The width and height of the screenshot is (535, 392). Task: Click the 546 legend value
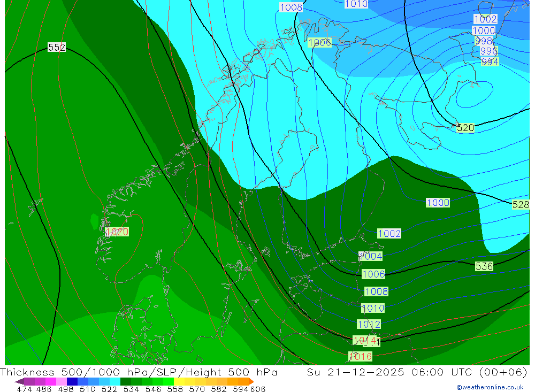pyautogui.click(x=153, y=389)
